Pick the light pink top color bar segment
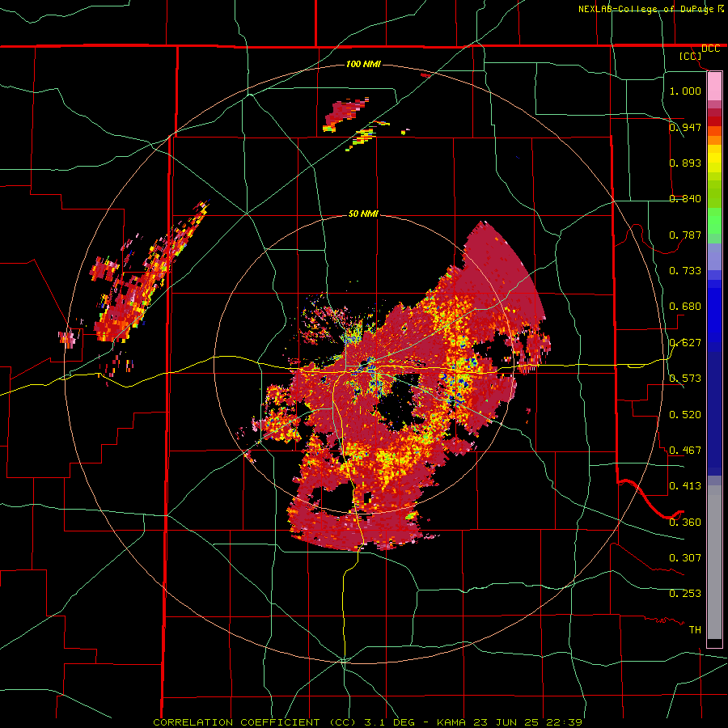 [714, 87]
